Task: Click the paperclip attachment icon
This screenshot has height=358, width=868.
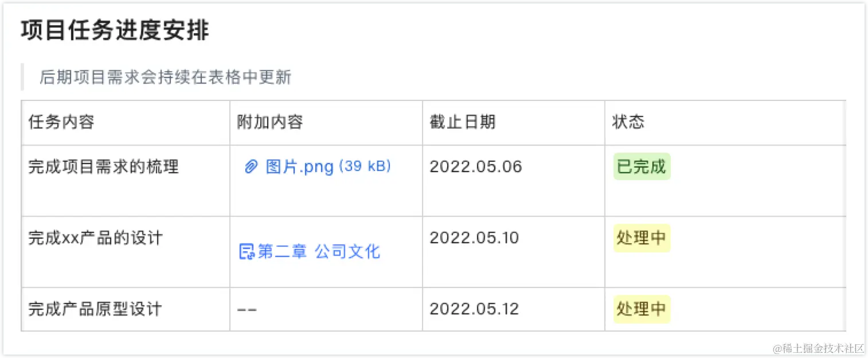Action: 251,167
